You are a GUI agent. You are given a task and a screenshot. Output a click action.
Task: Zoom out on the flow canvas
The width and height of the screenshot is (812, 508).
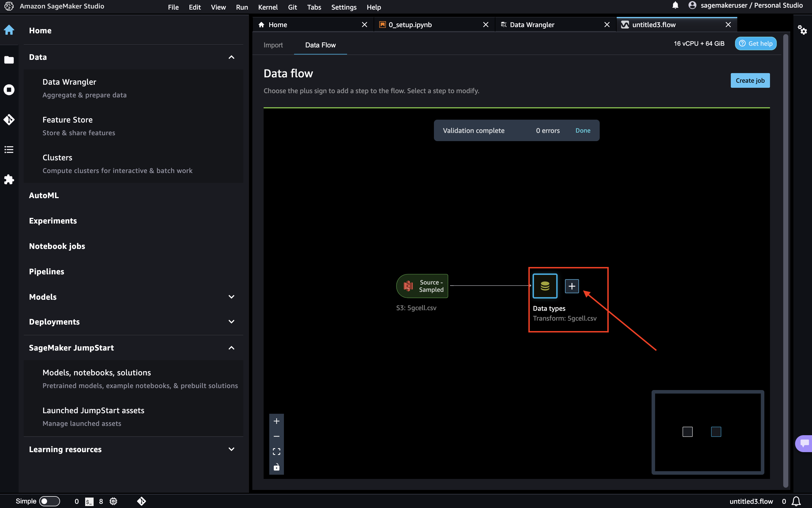(x=277, y=436)
